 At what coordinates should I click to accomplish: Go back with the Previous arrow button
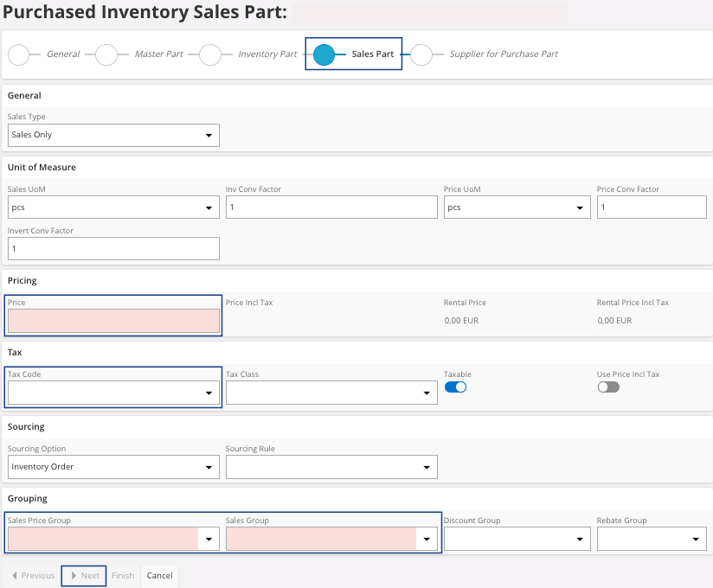click(33, 576)
